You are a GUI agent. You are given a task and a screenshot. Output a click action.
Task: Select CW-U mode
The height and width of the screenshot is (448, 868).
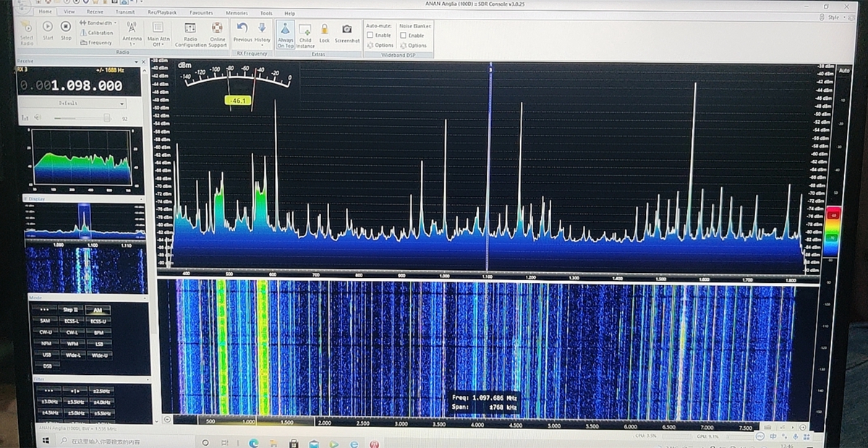46,332
